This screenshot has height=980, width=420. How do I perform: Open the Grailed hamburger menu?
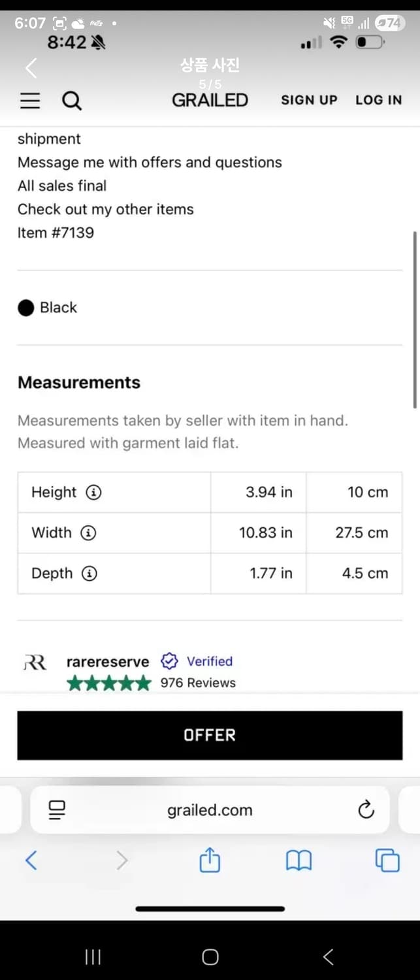(x=30, y=101)
